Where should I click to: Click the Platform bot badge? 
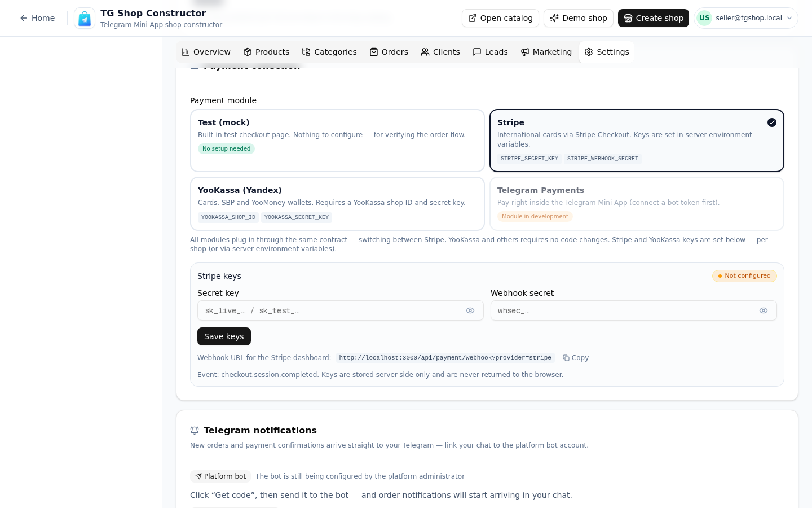pyautogui.click(x=220, y=476)
